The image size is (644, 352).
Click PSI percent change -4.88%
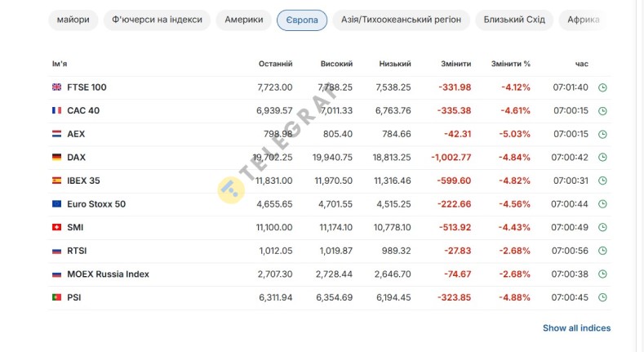click(x=514, y=297)
